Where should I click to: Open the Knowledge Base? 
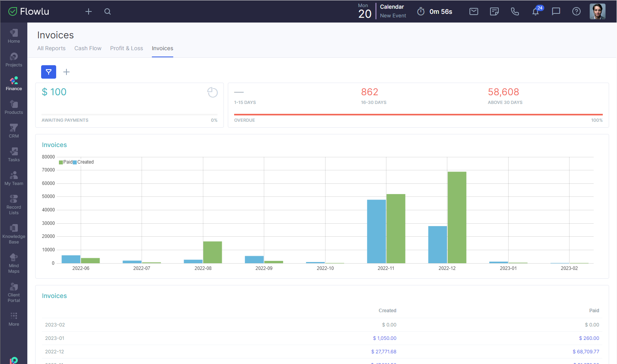(x=13, y=234)
